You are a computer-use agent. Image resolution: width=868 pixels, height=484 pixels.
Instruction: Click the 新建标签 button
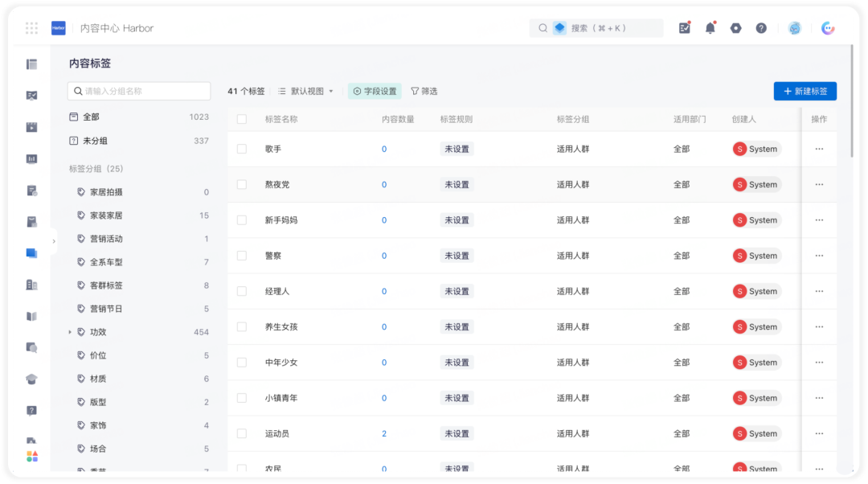tap(805, 92)
